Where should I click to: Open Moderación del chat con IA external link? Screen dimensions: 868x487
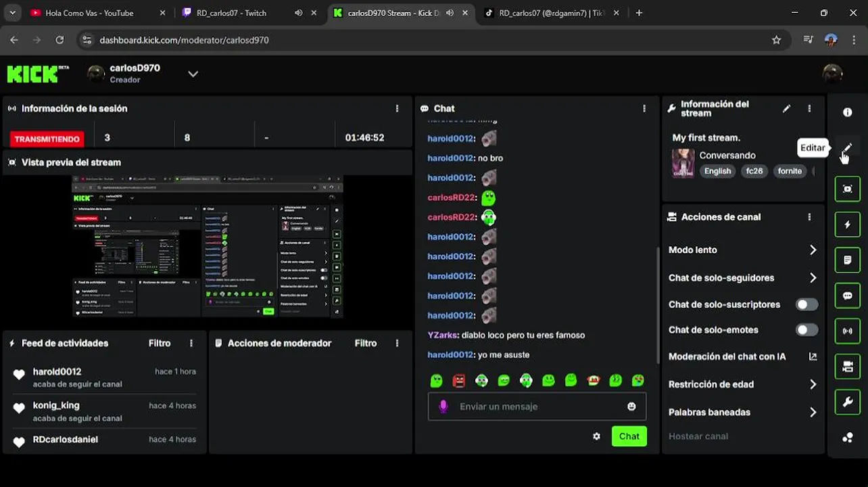click(813, 356)
